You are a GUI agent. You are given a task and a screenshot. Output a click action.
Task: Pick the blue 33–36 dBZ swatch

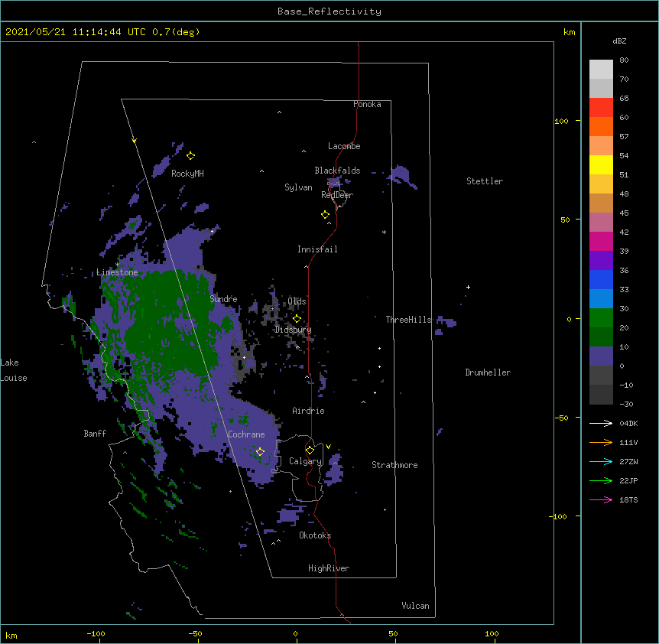tap(601, 279)
